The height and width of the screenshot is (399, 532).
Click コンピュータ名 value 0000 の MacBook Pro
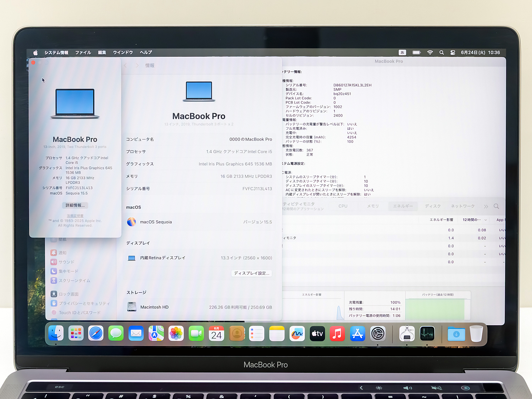[251, 139]
